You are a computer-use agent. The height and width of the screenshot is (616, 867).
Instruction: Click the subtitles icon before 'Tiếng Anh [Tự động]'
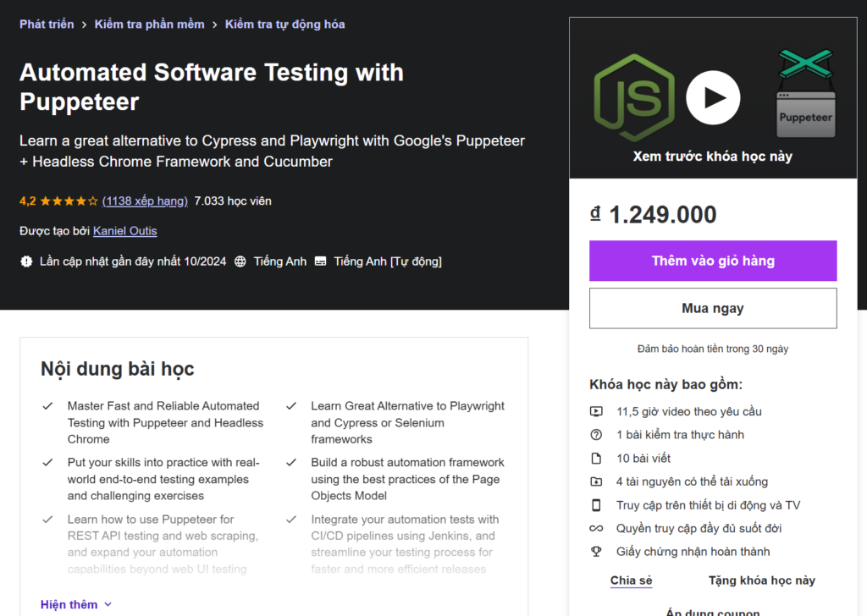[x=320, y=261]
